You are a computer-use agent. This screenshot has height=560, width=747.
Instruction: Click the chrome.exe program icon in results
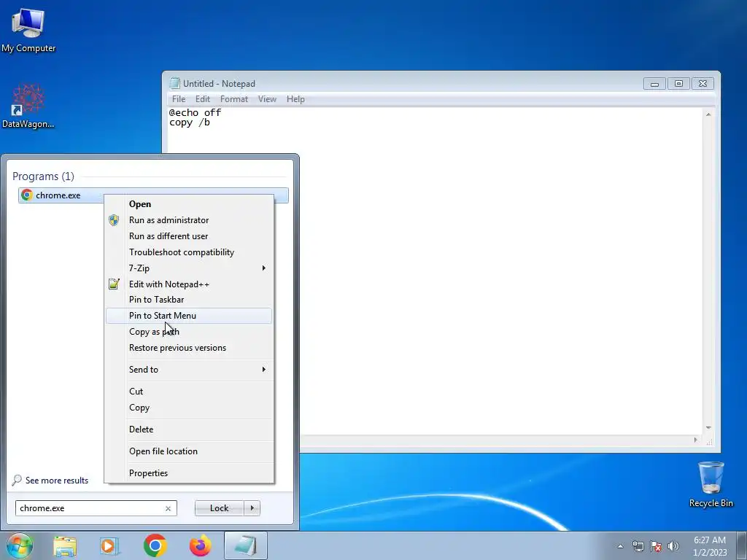tap(27, 195)
